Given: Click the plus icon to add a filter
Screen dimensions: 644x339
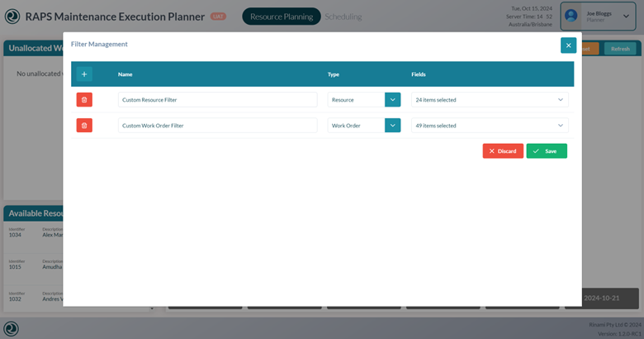Looking at the screenshot, I should pos(84,74).
